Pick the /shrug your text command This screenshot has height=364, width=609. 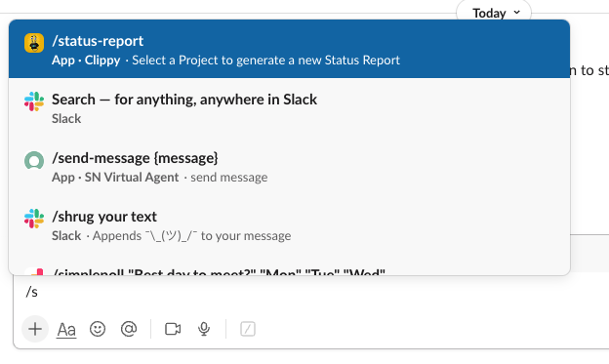click(289, 224)
